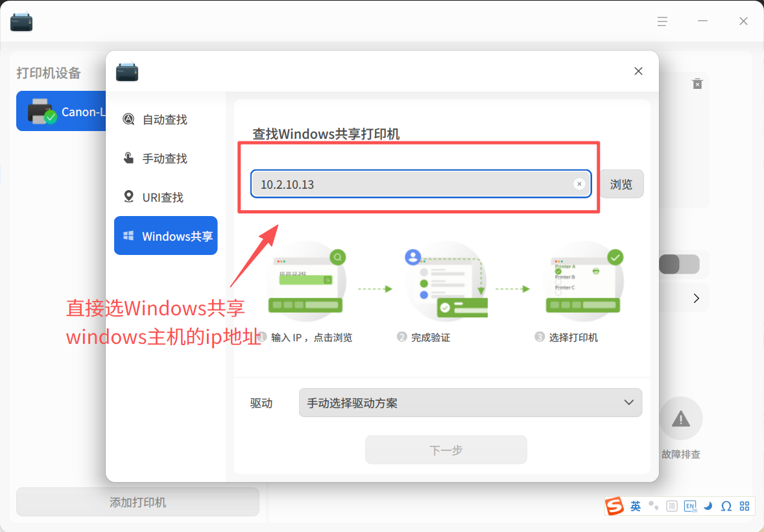764x532 pixels.
Task: Click the 输入 IP，点击浏览 step label
Action: tap(311, 337)
